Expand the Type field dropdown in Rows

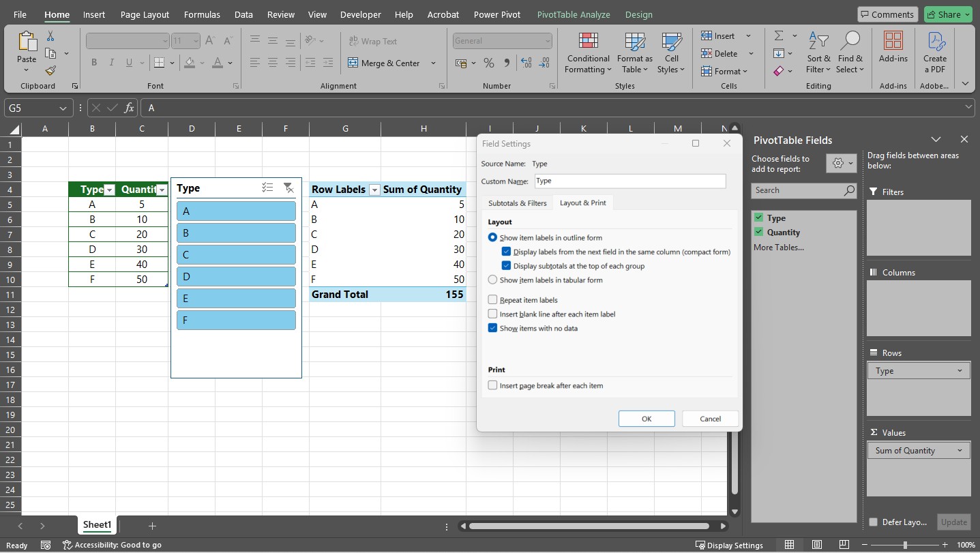tap(960, 371)
